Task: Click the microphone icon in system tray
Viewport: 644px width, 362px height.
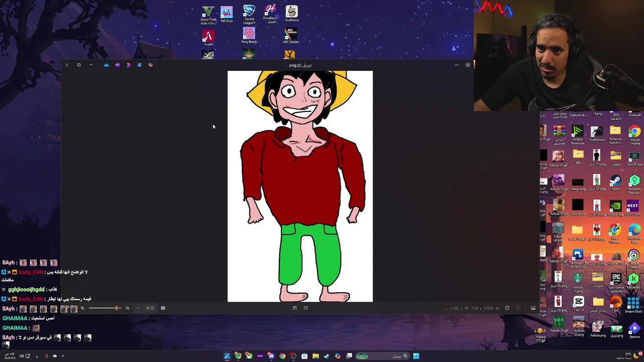Action: click(x=46, y=356)
